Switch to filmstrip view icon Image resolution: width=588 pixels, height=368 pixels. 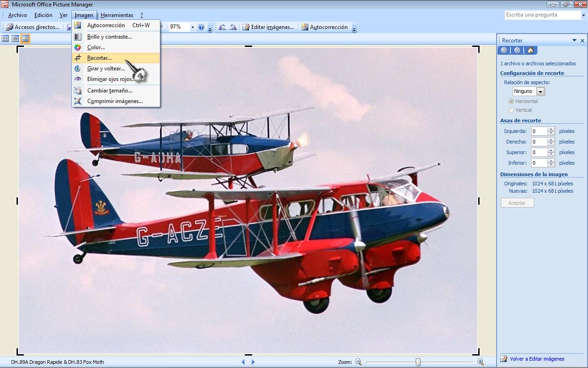(x=15, y=39)
